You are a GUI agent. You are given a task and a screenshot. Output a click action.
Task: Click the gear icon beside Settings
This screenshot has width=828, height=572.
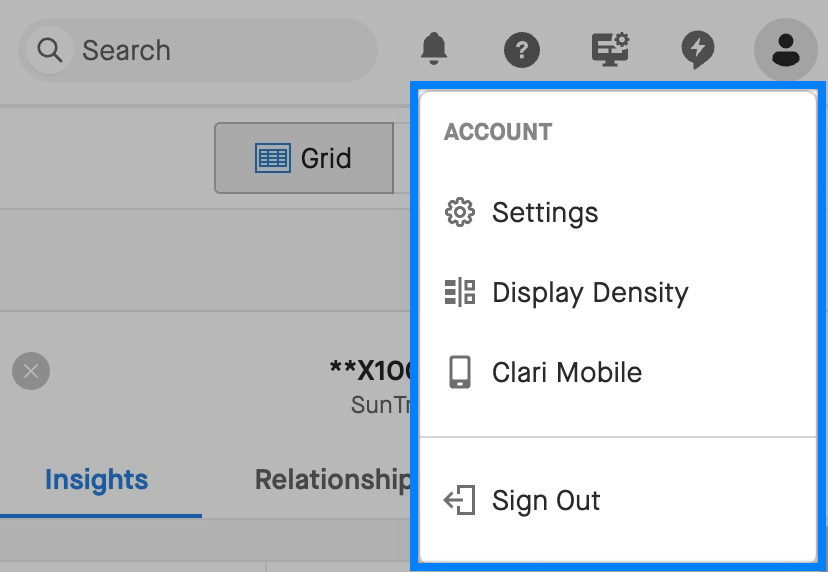tap(459, 212)
